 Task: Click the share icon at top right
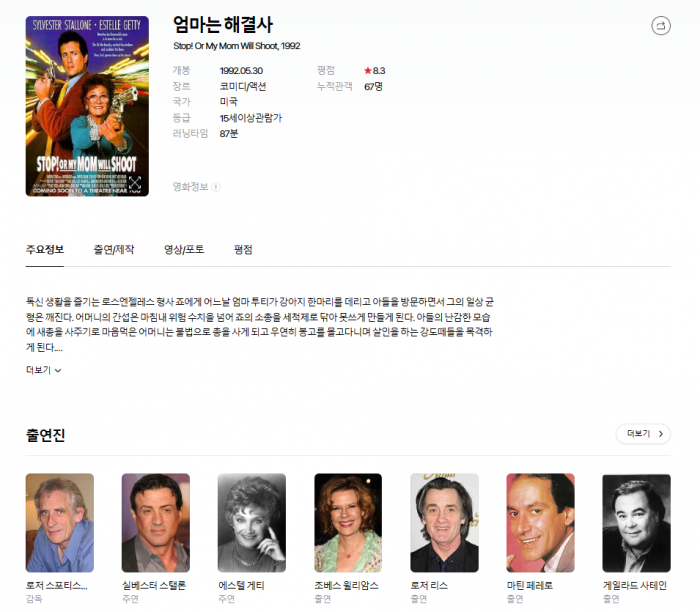(x=660, y=26)
